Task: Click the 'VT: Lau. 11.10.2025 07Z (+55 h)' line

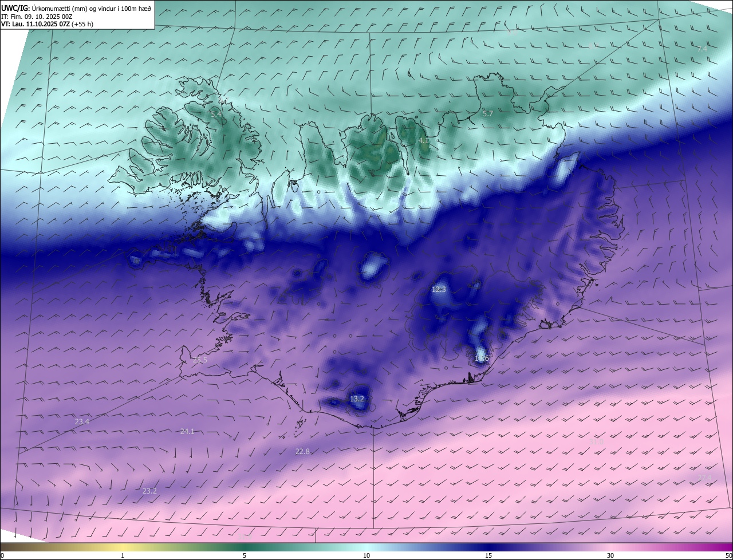Action: 48,24
